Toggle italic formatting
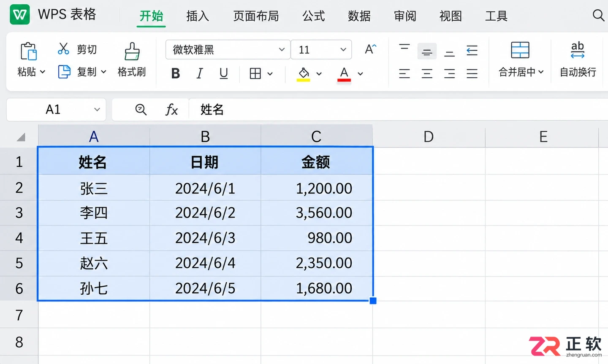Viewport: 608px width, 364px height. [200, 73]
